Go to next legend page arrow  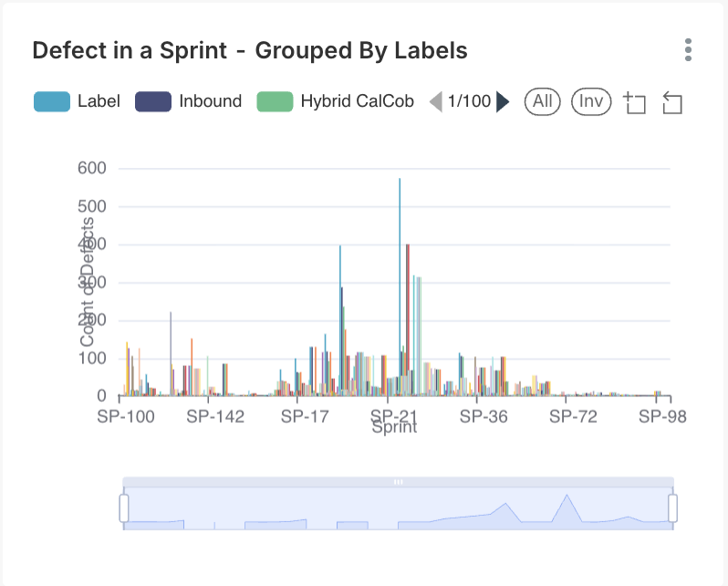click(503, 101)
